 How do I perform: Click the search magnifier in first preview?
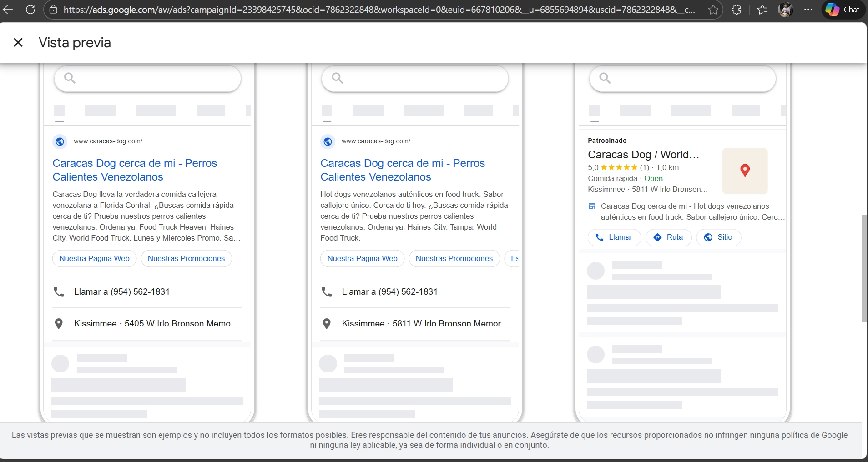pyautogui.click(x=69, y=78)
